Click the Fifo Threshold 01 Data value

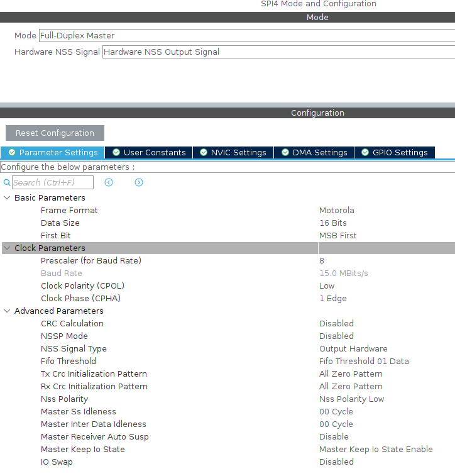364,362
